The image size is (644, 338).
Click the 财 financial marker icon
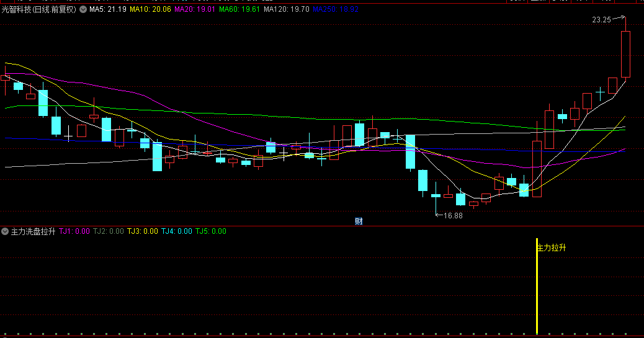click(359, 221)
